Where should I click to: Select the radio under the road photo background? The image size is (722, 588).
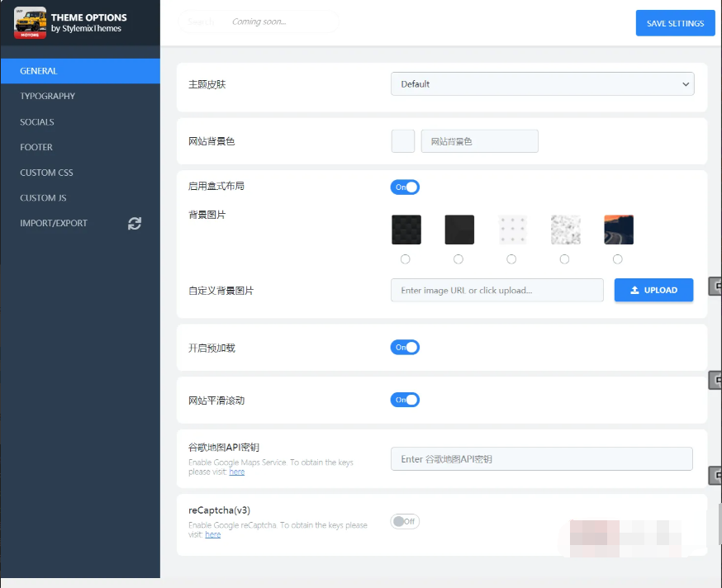tap(617, 259)
